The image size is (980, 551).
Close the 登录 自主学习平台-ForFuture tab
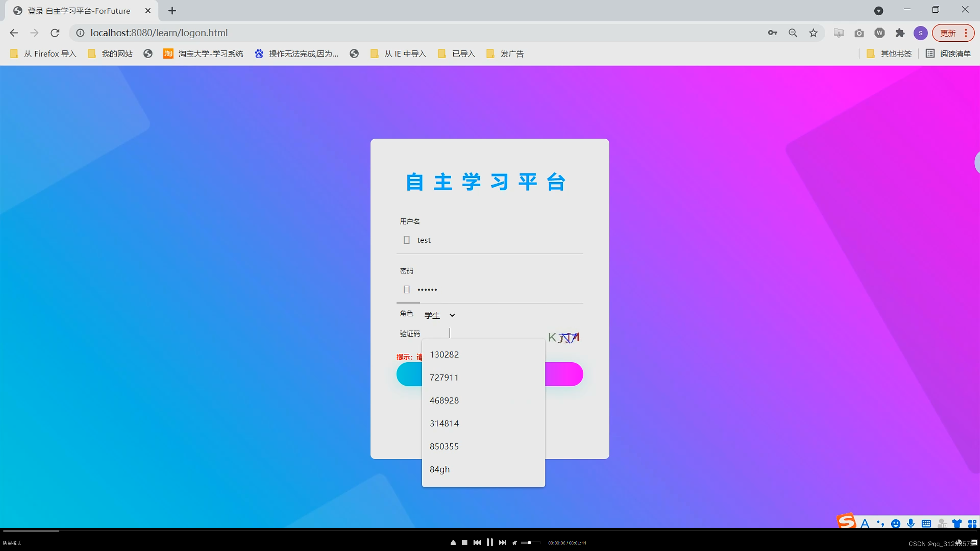click(x=148, y=11)
